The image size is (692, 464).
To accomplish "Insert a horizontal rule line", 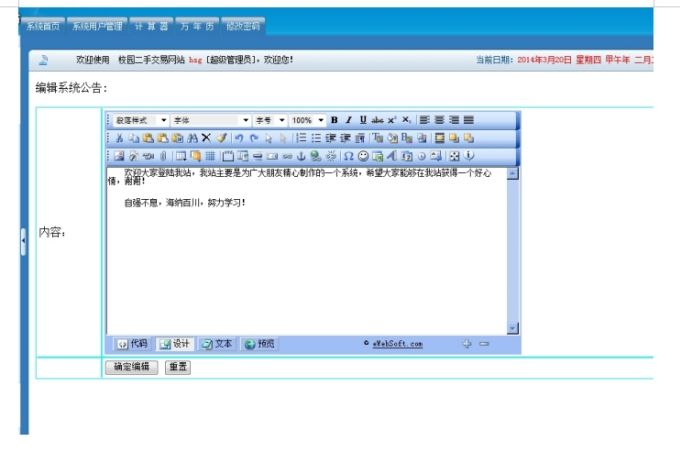I will pos(258,156).
